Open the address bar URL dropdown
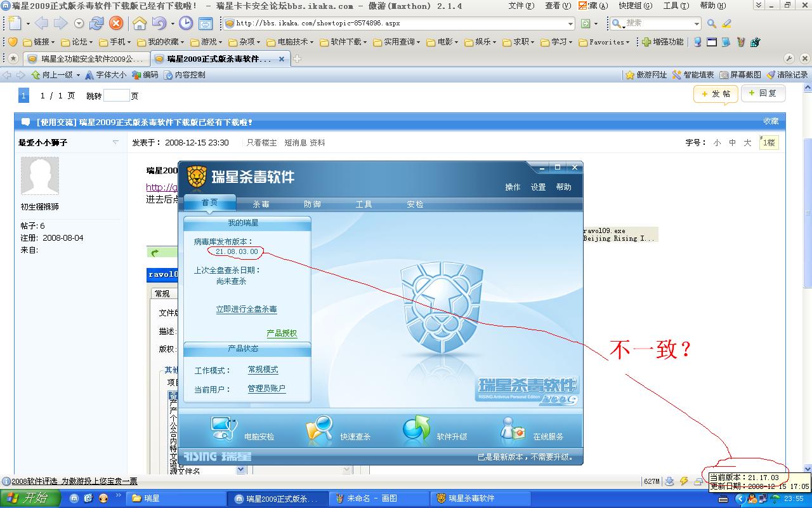This screenshot has width=812, height=508. [x=571, y=23]
